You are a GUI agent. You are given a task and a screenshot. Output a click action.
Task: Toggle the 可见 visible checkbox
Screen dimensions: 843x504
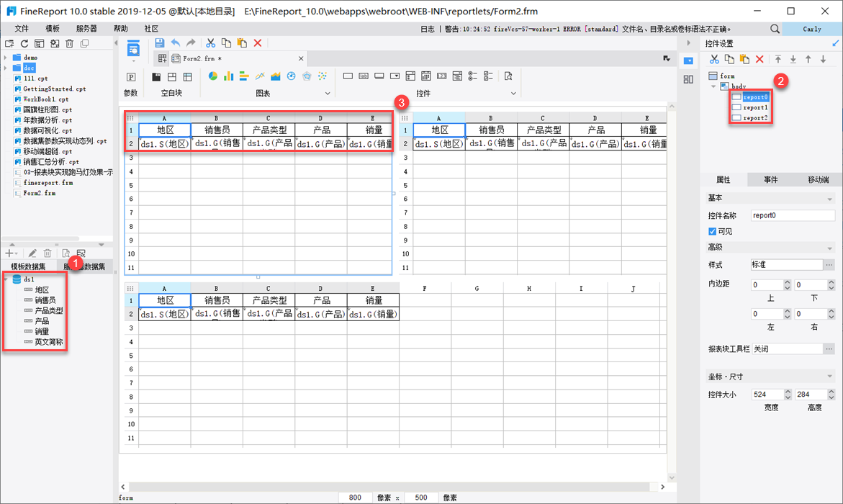[x=713, y=231]
